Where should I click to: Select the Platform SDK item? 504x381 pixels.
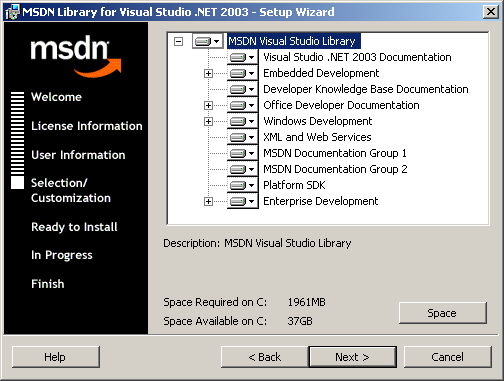(294, 185)
